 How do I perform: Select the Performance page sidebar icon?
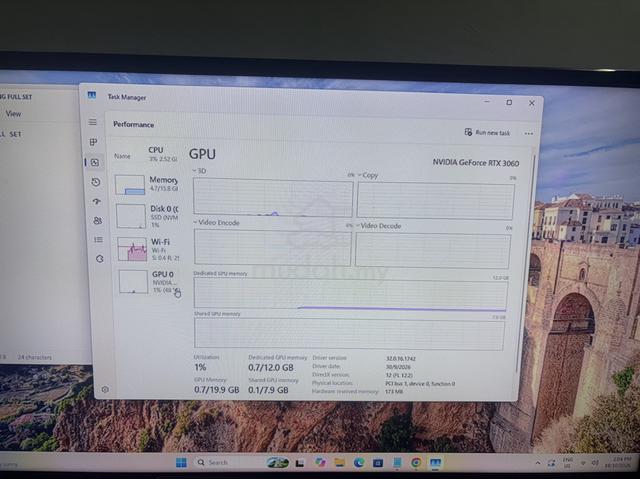pyautogui.click(x=95, y=162)
